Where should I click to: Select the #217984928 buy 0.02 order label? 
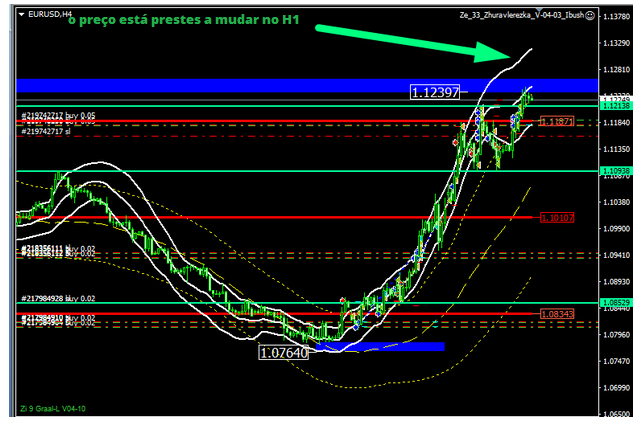[58, 298]
